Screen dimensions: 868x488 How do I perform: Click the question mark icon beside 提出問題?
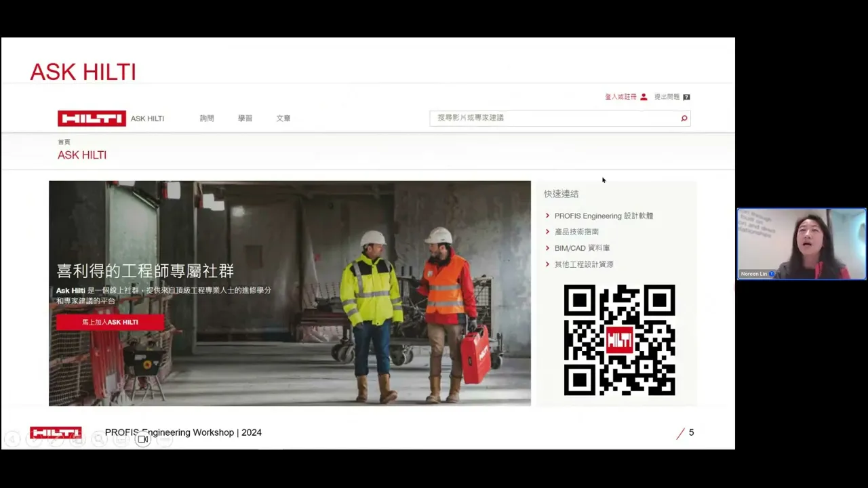point(686,97)
